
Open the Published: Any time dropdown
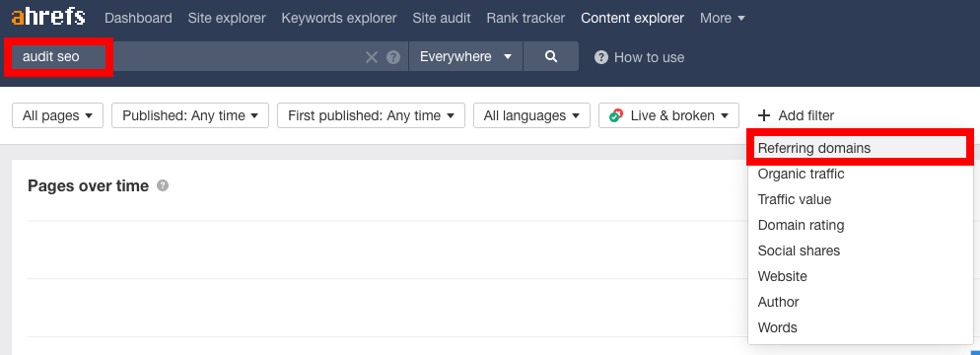pyautogui.click(x=190, y=115)
